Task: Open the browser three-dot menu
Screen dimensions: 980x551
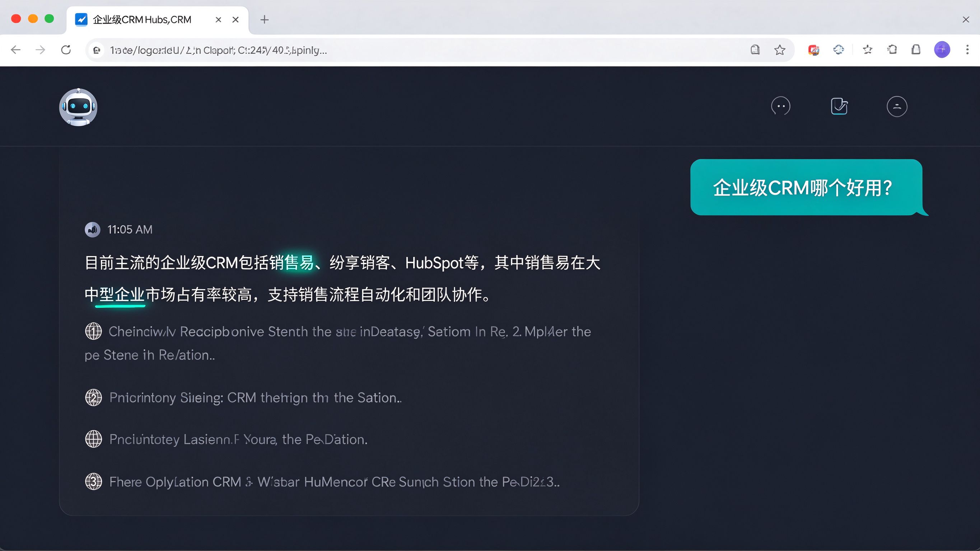Action: 967,50
